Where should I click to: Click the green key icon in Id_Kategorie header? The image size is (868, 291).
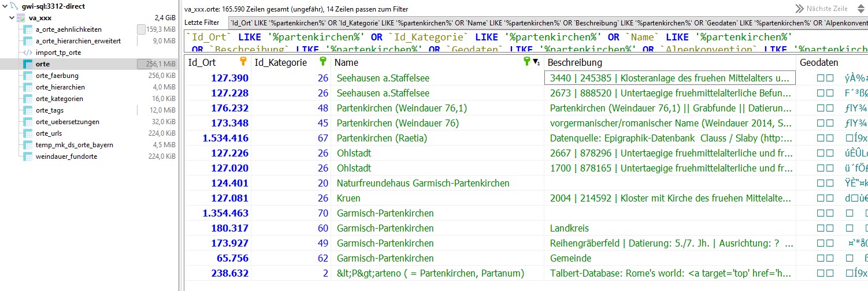click(322, 62)
